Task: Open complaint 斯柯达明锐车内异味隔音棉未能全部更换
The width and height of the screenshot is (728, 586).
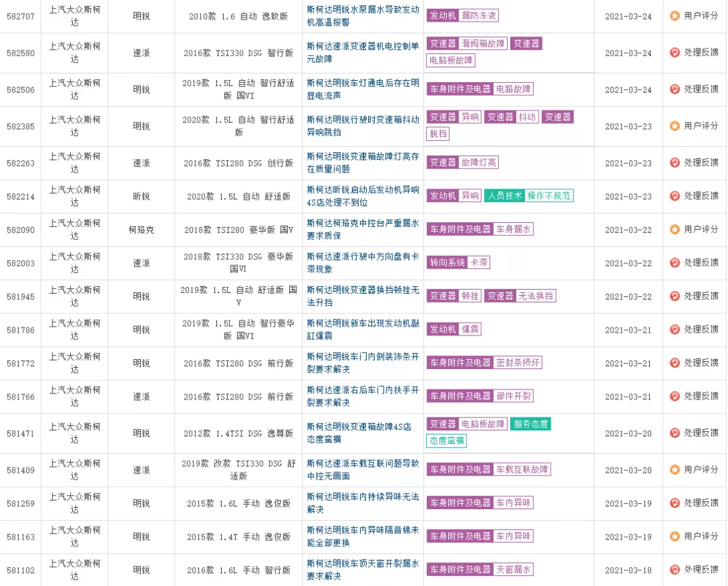Action: point(363,536)
